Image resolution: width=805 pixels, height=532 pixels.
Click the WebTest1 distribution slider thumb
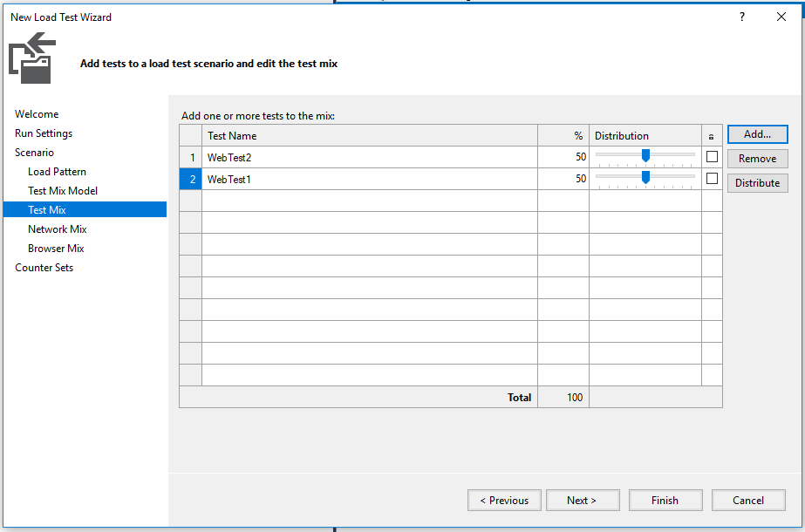click(x=645, y=178)
